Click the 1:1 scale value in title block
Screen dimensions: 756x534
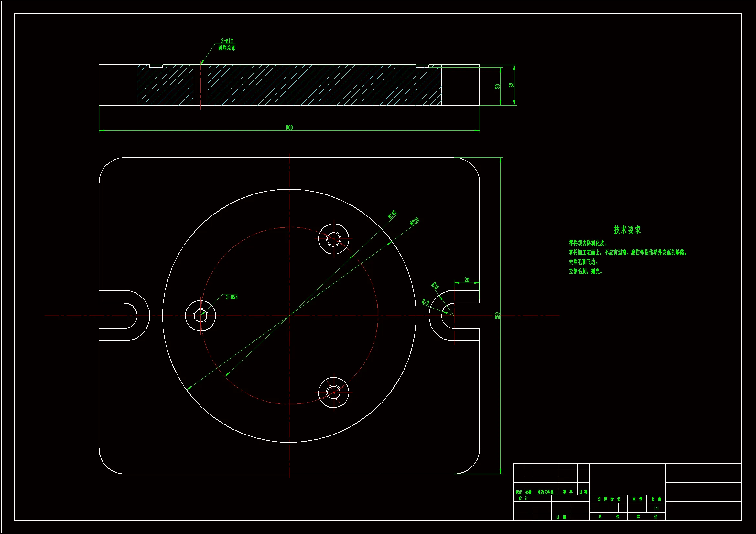656,508
